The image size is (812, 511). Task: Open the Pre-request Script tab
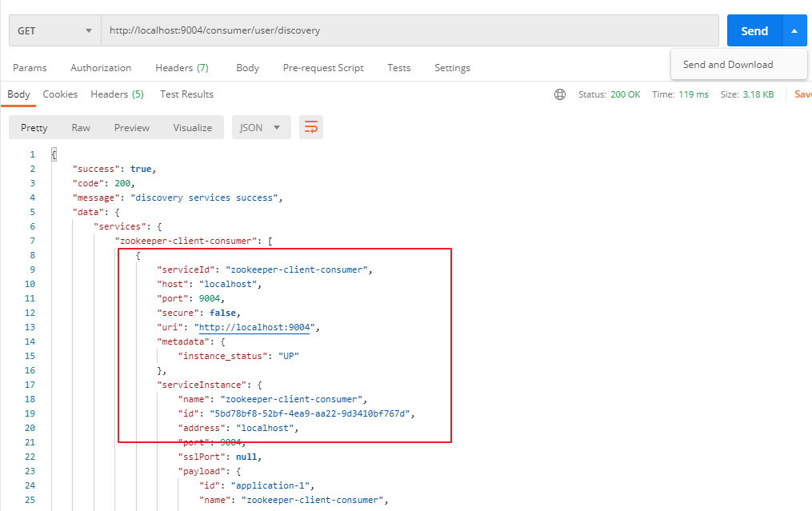323,68
